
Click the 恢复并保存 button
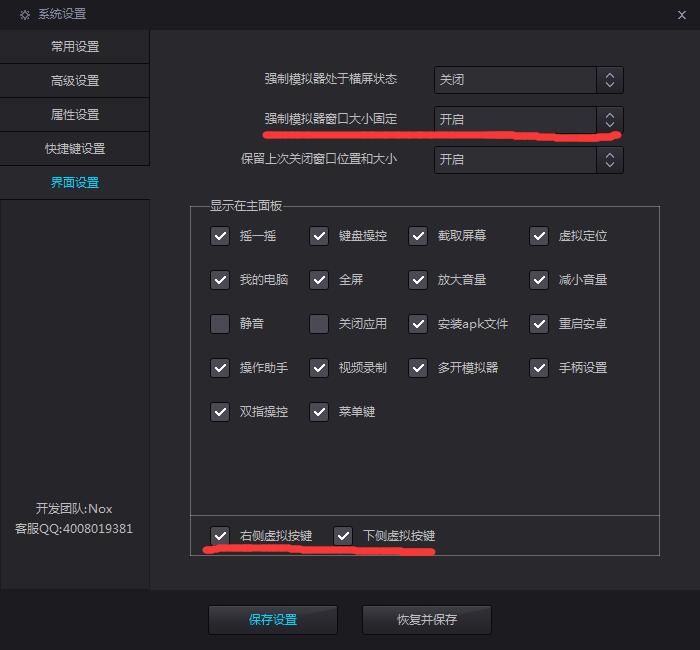(427, 620)
